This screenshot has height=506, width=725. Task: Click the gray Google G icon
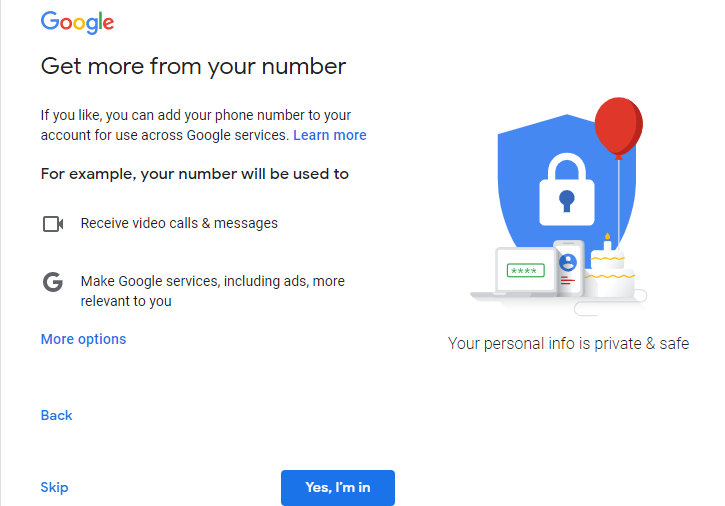tap(53, 282)
